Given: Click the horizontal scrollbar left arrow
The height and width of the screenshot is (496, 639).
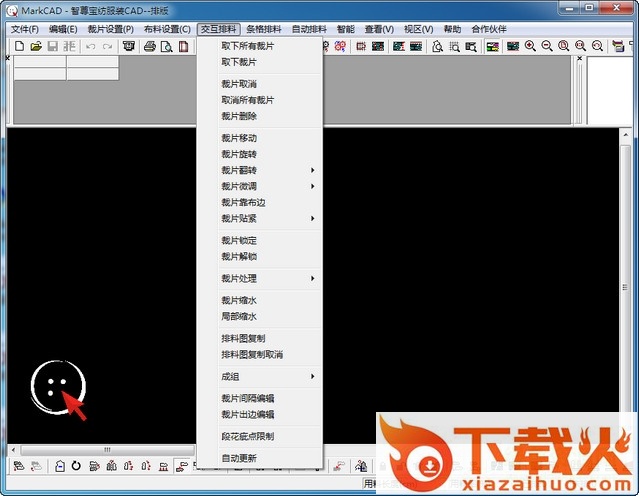Looking at the screenshot, I should click(x=13, y=450).
